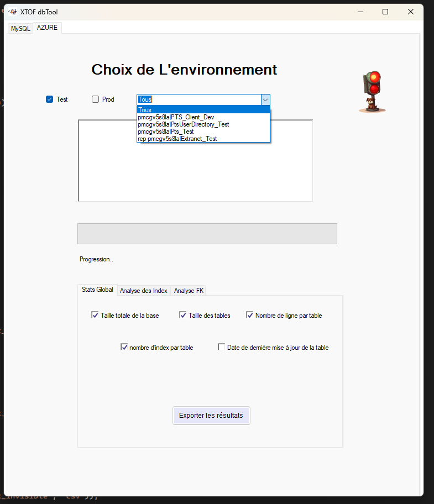Select pmcgv5s8la|PtsUserDirectory_Test from the list
The image size is (434, 504).
click(x=203, y=124)
